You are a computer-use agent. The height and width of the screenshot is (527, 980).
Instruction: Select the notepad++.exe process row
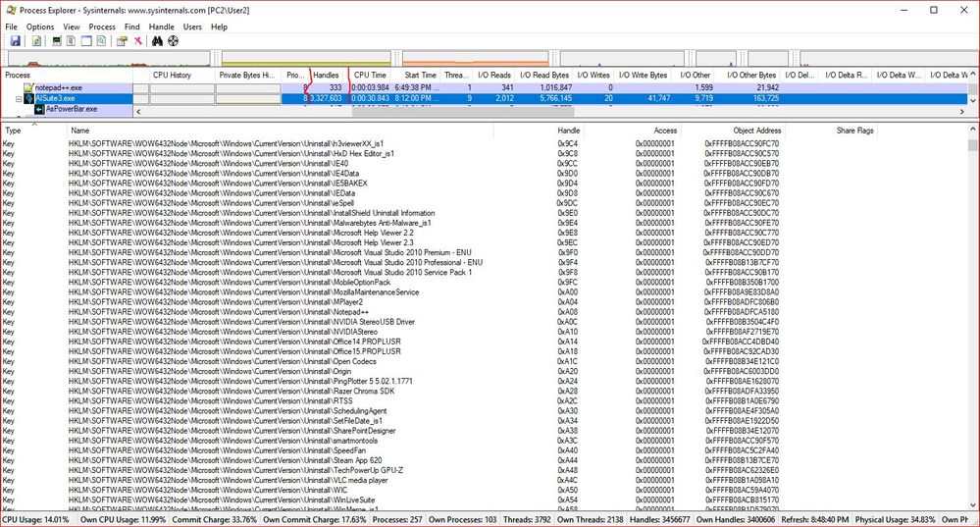(x=485, y=88)
